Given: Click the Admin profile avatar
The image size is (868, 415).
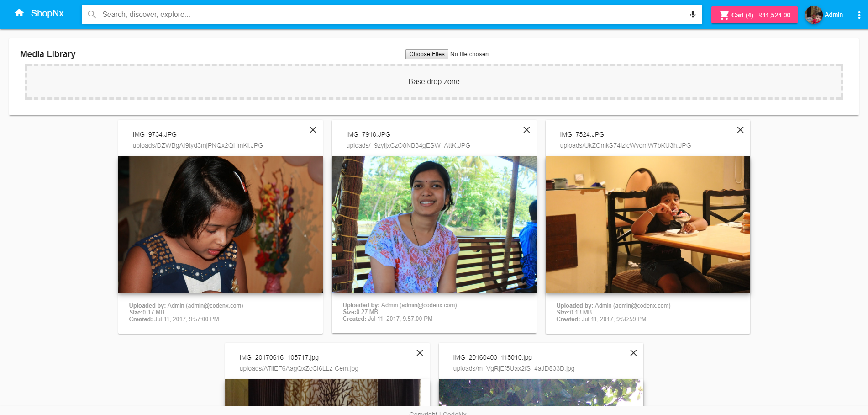Looking at the screenshot, I should coord(814,15).
